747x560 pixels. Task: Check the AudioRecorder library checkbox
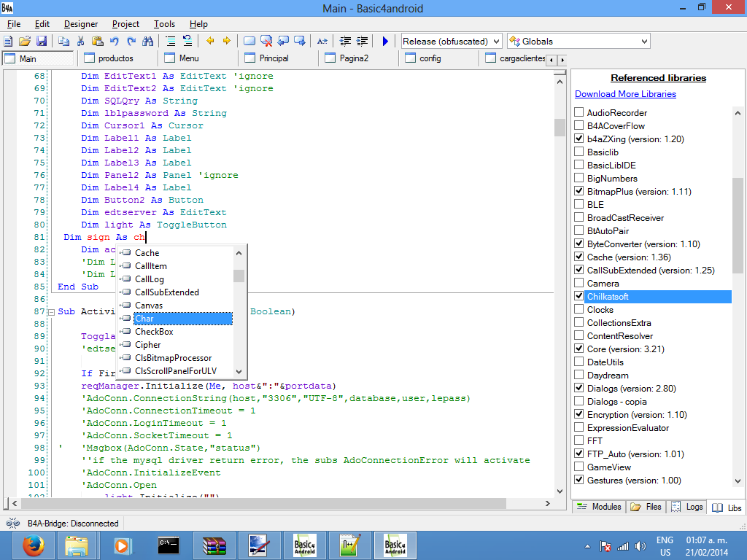click(579, 113)
